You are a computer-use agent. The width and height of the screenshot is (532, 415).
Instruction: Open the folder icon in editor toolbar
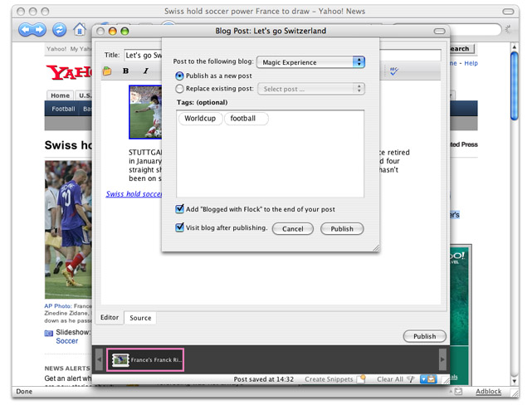click(107, 71)
